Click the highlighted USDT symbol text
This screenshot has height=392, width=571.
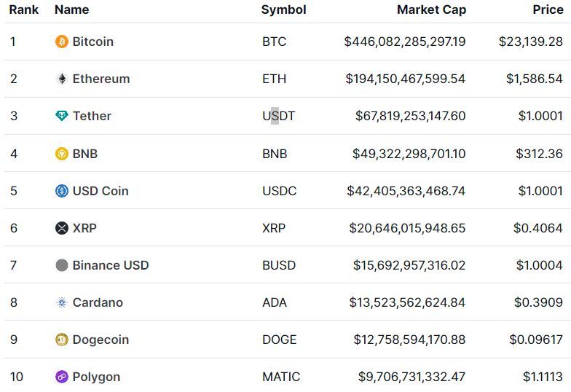coord(278,116)
